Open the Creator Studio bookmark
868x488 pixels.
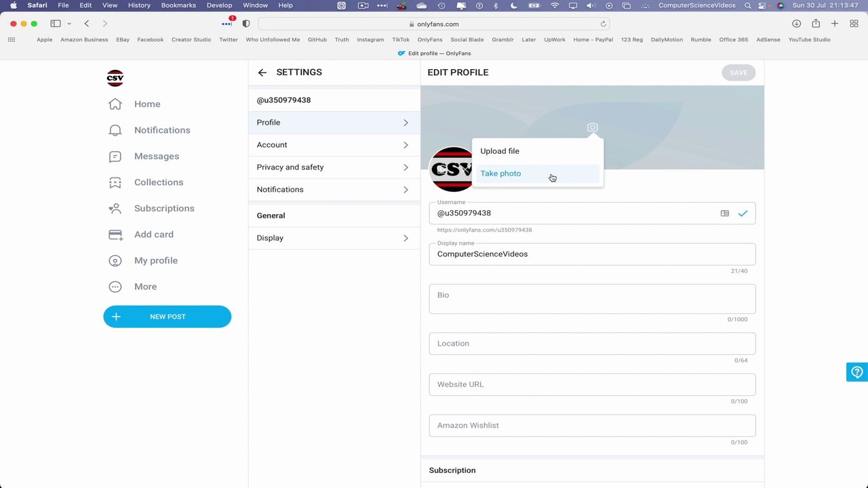[x=191, y=39]
